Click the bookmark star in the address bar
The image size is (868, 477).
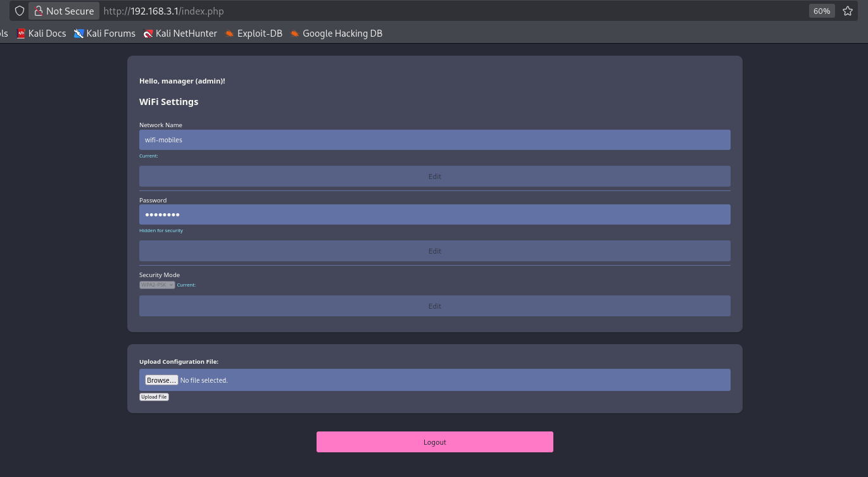point(847,11)
